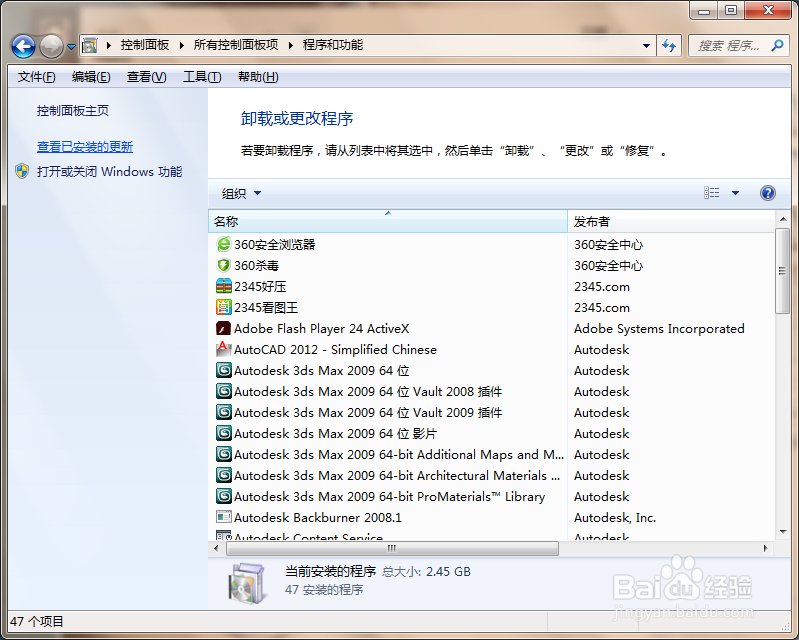This screenshot has height=640, width=799.
Task: Click the shield icon beside Windows 功能
Action: [x=22, y=171]
